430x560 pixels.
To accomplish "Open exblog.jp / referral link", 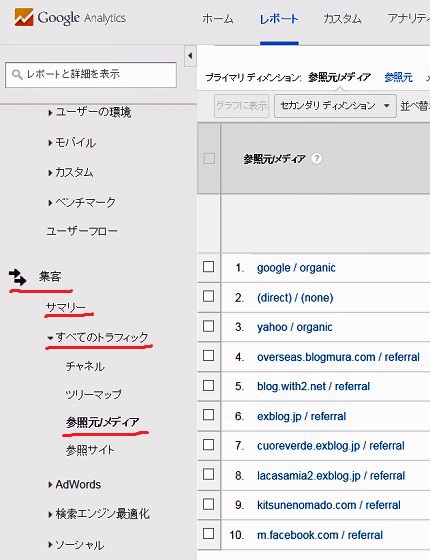I will pyautogui.click(x=301, y=416).
